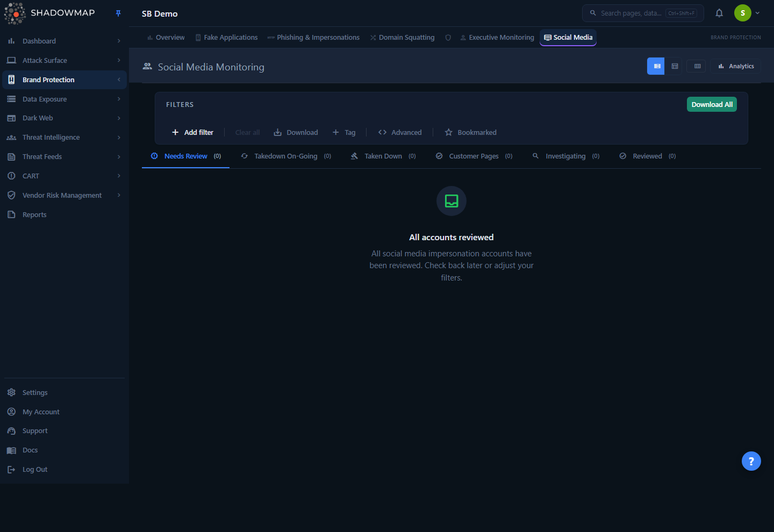Viewport: 774px width, 532px height.
Task: Click Add filter
Action: [192, 132]
